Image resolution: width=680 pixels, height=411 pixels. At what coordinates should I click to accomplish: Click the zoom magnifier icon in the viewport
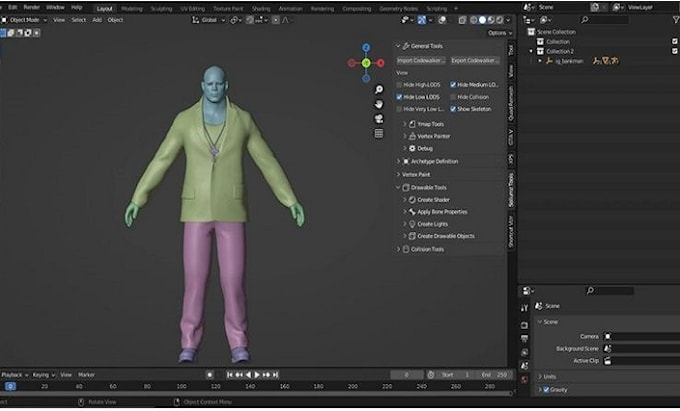click(379, 89)
